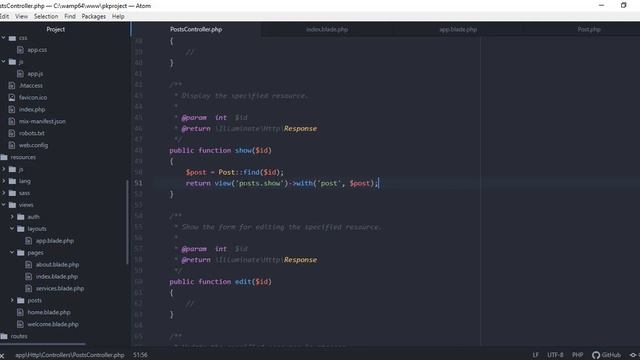The height and width of the screenshot is (360, 640).
Task: Click PHP grammar selector in status bar
Action: click(x=578, y=355)
